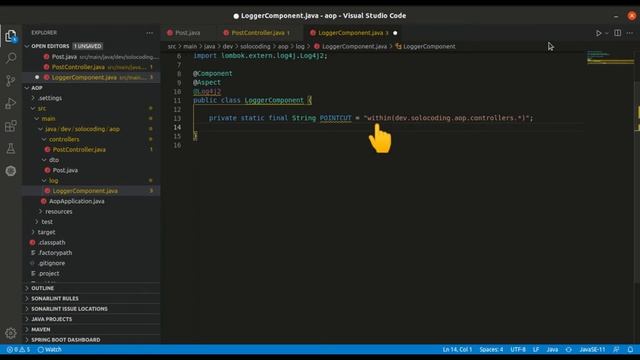Expand the Spring Boot Dashboard section
The width and height of the screenshot is (640, 360).
(91, 340)
